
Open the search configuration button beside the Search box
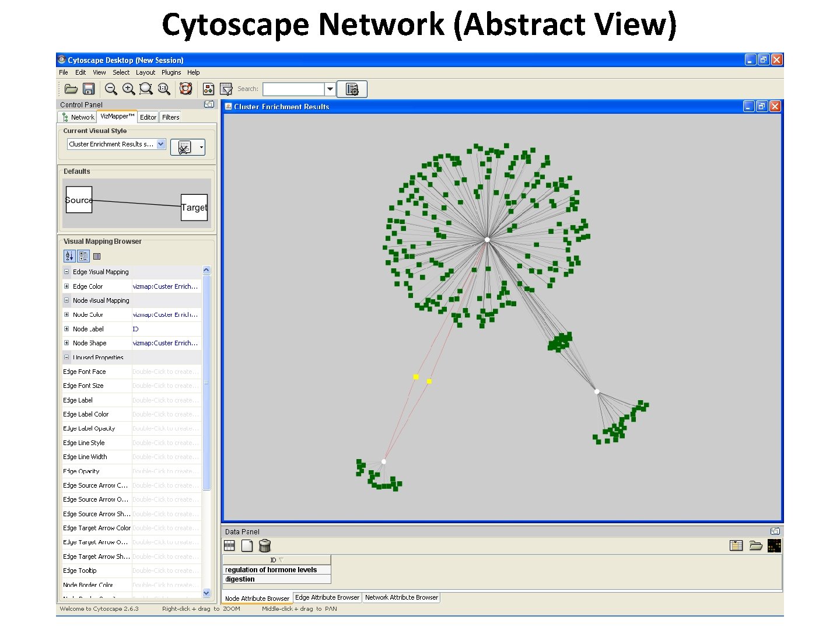(x=352, y=89)
